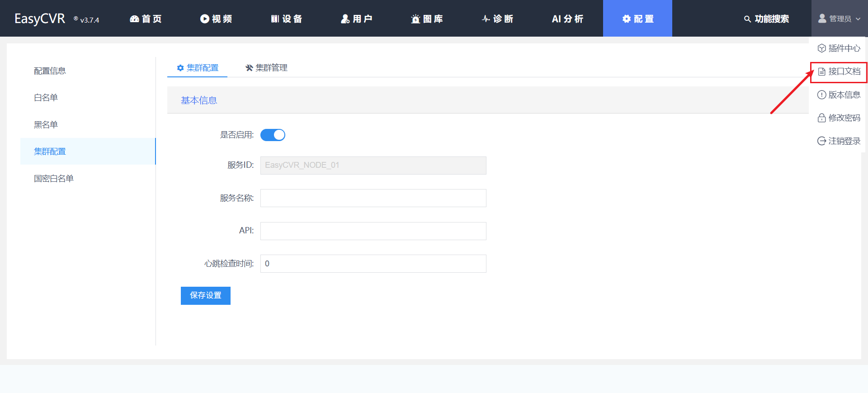
Task: Select 修改密码 in the user menu
Action: tap(839, 118)
